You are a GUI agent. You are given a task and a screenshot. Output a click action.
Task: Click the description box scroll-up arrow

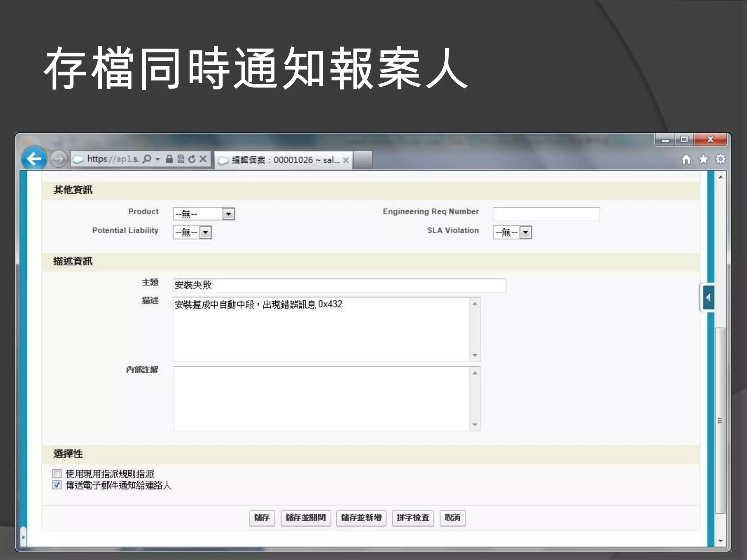point(475,304)
